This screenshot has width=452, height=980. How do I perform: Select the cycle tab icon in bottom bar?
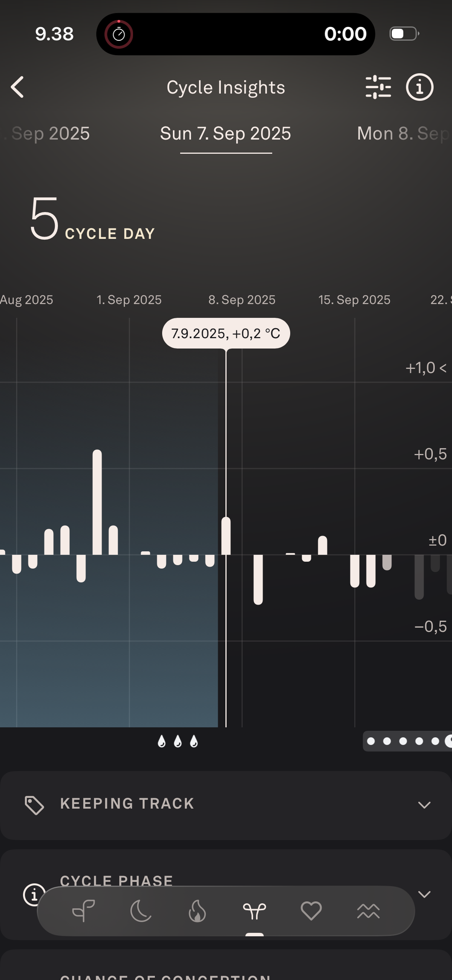[254, 911]
